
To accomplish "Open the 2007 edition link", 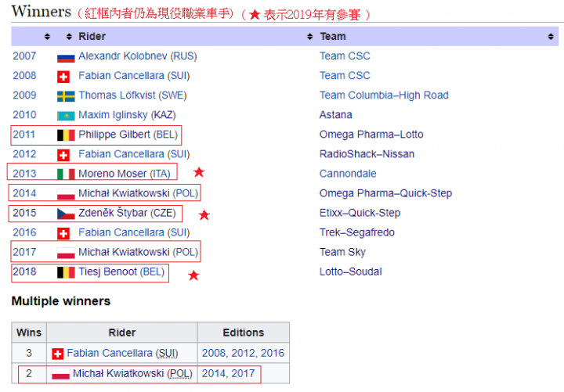I will coord(24,56).
